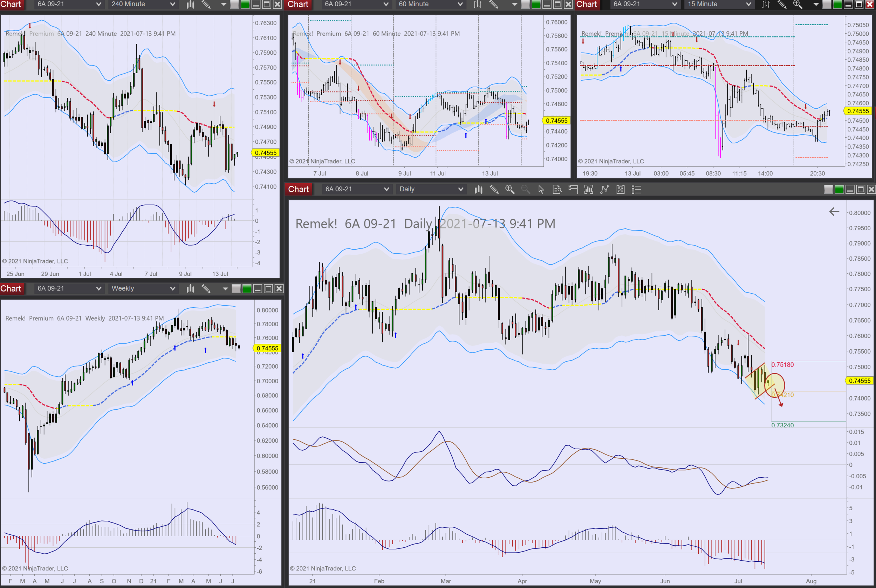Screen dimensions: 876x588
Task: Toggle green link button on Daily chart
Action: pyautogui.click(x=839, y=189)
